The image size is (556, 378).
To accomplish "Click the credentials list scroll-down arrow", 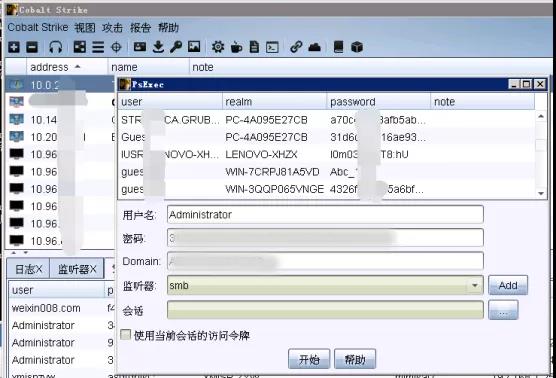I will pos(541,193).
